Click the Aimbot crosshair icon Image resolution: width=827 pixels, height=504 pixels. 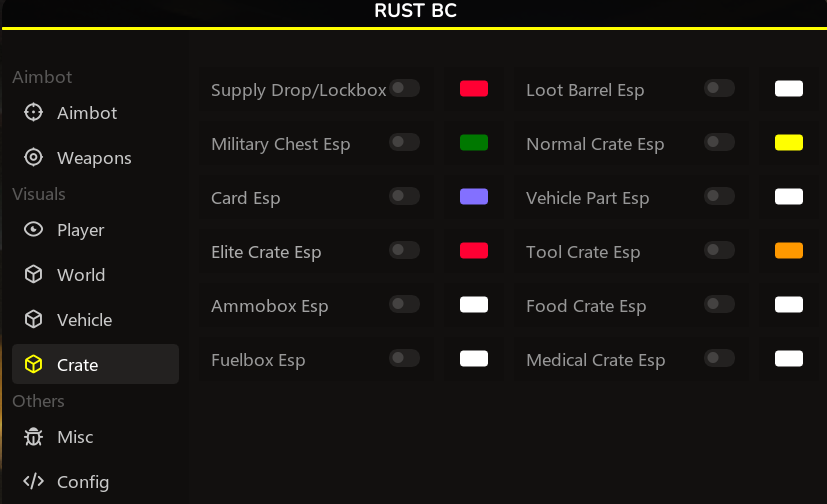tap(34, 112)
